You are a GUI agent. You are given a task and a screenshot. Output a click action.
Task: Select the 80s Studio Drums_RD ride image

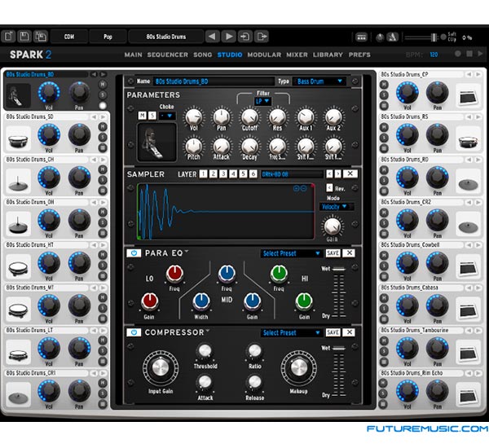coord(468,182)
